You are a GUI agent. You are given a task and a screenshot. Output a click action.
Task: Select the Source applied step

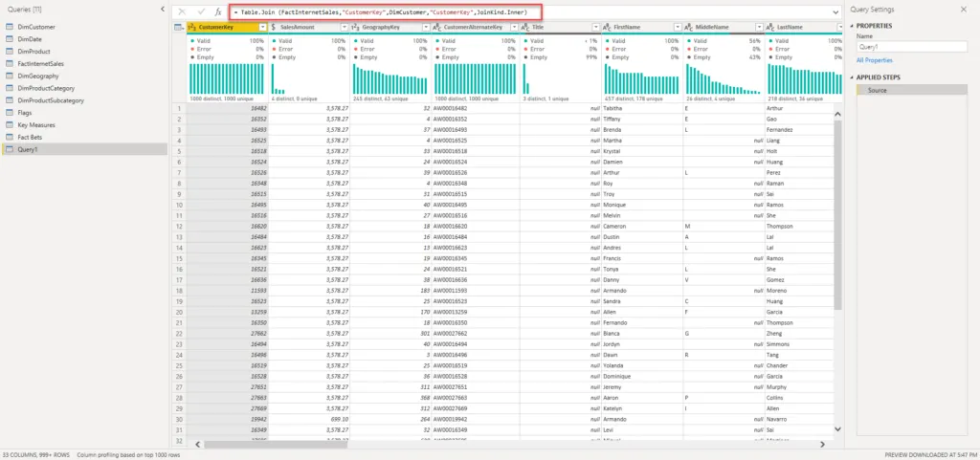(x=880, y=89)
